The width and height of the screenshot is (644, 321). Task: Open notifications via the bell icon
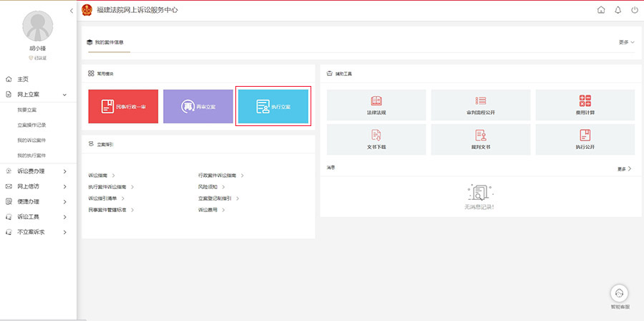click(618, 10)
